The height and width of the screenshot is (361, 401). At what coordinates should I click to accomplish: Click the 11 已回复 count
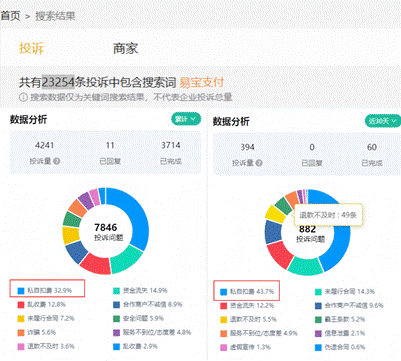110,145
